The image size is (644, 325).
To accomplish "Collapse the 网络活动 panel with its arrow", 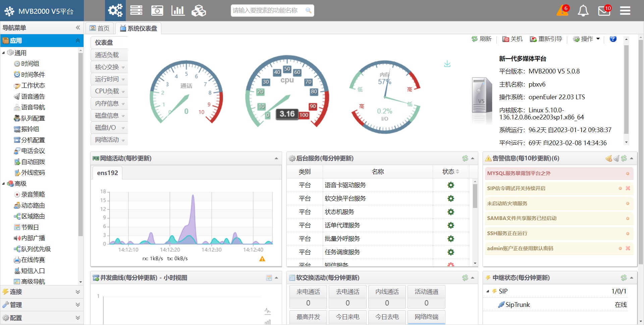I will tap(276, 158).
